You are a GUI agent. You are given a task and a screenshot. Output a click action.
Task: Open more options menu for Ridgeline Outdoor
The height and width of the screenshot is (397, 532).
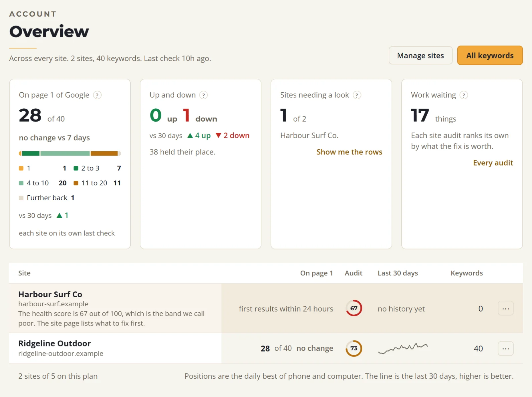[505, 348]
